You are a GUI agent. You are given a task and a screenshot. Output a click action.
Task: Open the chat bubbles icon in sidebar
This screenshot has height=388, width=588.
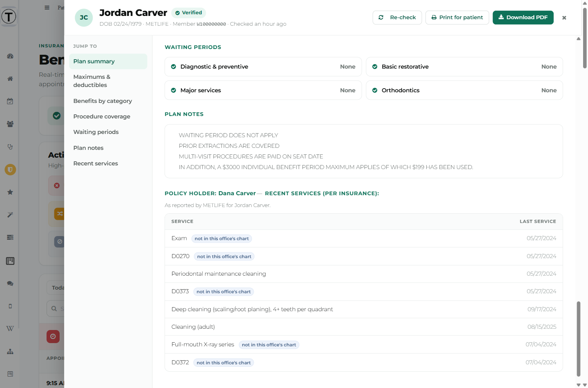tap(10, 283)
